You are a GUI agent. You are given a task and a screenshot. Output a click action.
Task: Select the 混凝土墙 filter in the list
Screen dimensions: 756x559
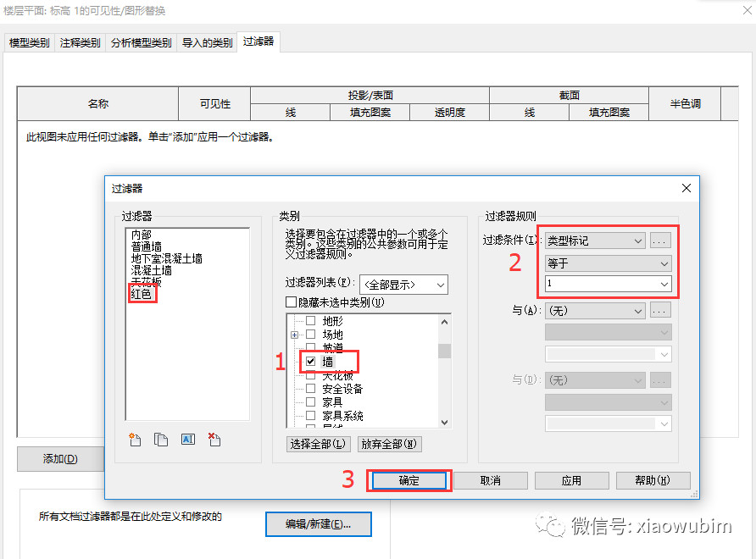pos(152,270)
